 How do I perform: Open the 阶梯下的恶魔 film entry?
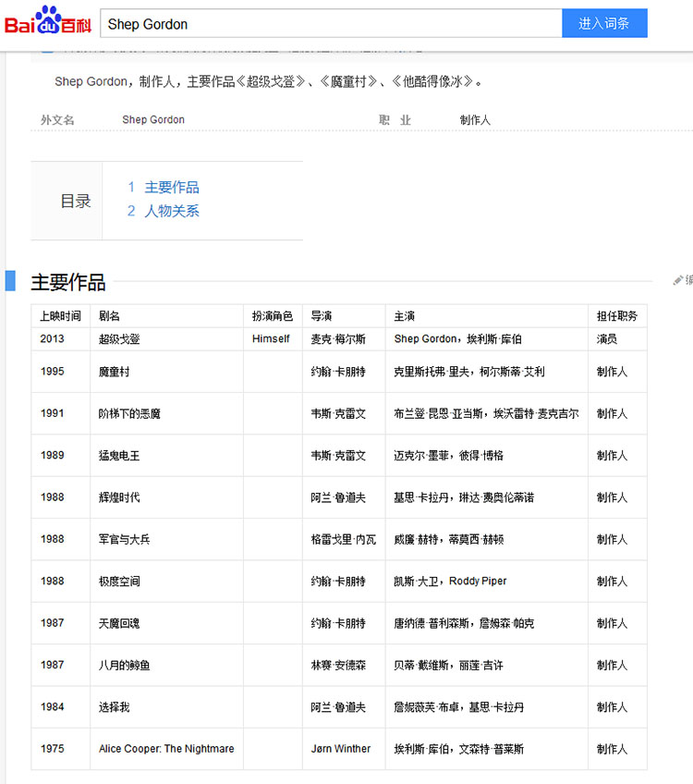click(129, 414)
